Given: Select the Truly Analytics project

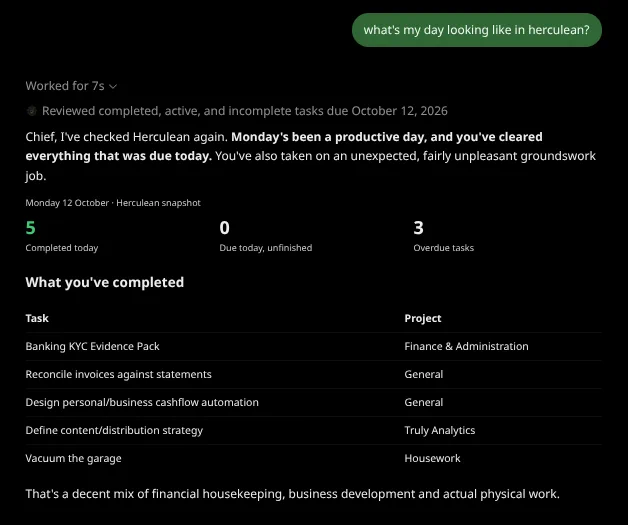Looking at the screenshot, I should coord(440,430).
